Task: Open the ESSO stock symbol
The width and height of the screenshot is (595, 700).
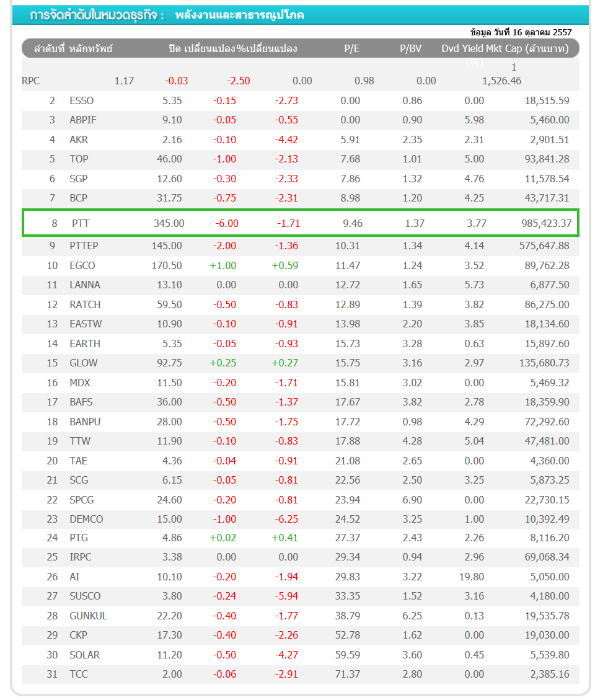Action: (82, 100)
